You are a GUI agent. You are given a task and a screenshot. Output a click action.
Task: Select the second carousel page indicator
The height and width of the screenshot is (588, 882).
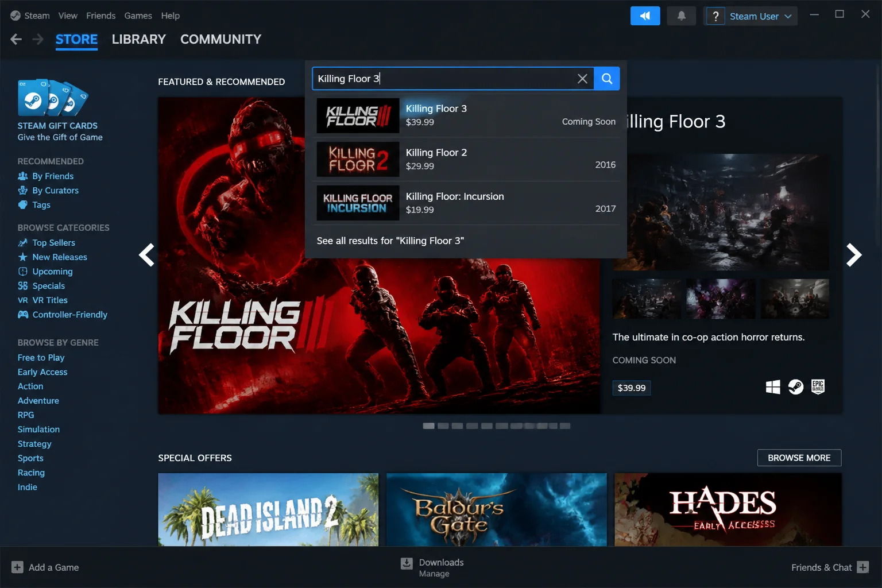(x=443, y=426)
